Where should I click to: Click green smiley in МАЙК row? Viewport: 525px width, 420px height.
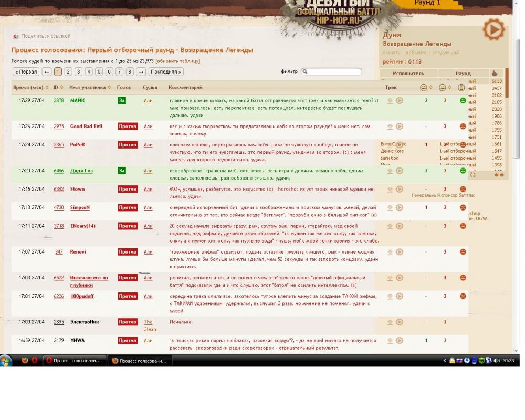463,100
